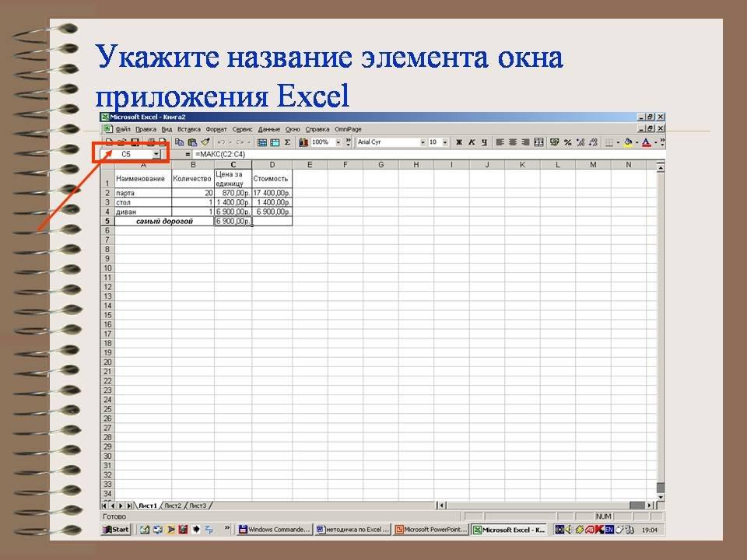Click the AutoSum sigma icon

(287, 142)
